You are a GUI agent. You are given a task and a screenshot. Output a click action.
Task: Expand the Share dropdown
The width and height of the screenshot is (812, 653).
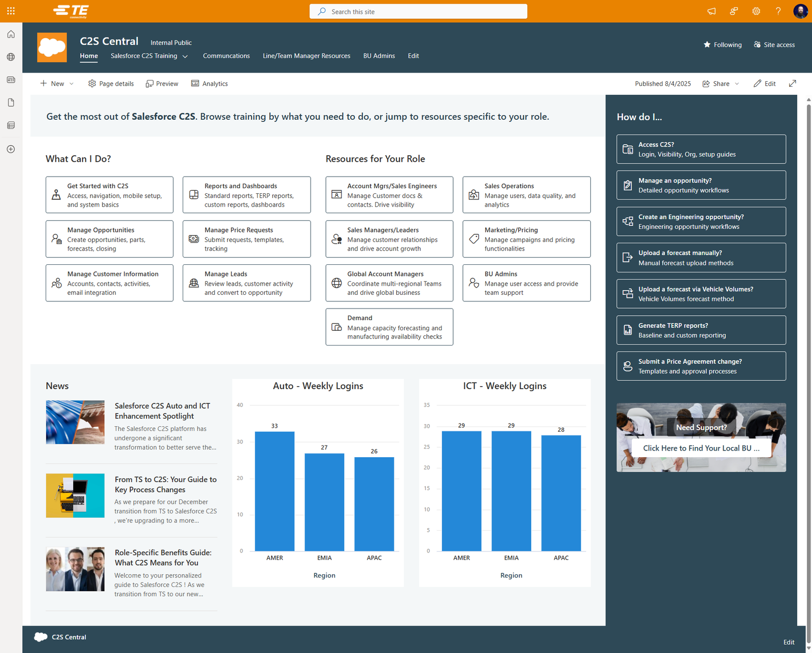pos(721,84)
